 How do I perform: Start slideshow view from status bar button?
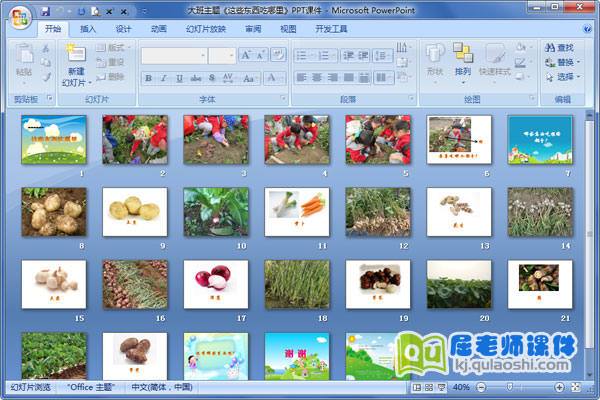click(x=440, y=387)
